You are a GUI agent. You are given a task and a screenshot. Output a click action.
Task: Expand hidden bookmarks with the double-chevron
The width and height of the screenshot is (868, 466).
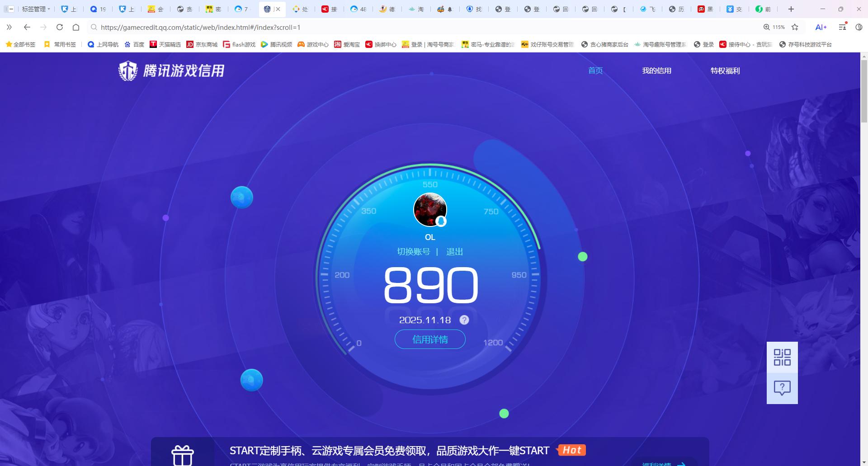pyautogui.click(x=9, y=27)
